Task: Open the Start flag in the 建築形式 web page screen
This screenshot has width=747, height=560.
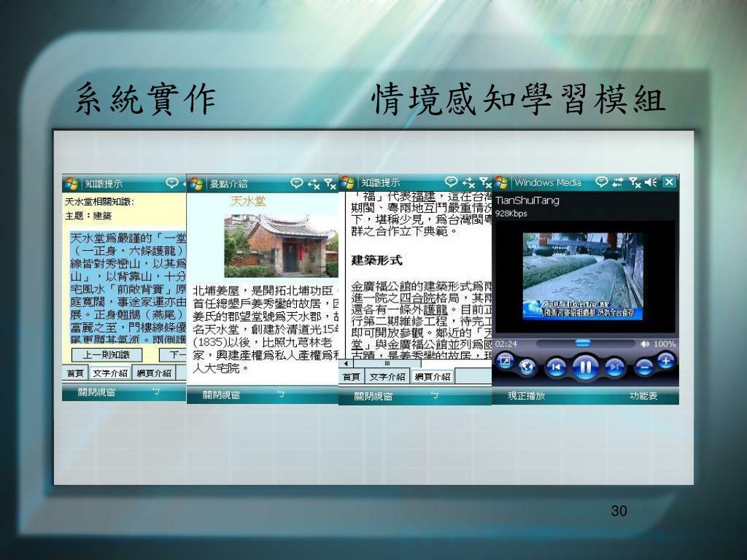Action: (x=348, y=182)
